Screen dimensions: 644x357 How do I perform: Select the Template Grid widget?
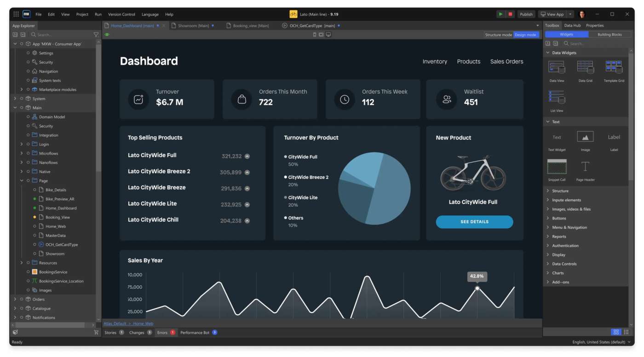point(614,71)
